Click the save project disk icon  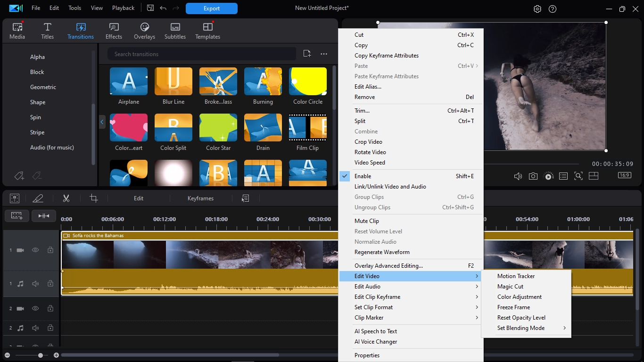150,8
